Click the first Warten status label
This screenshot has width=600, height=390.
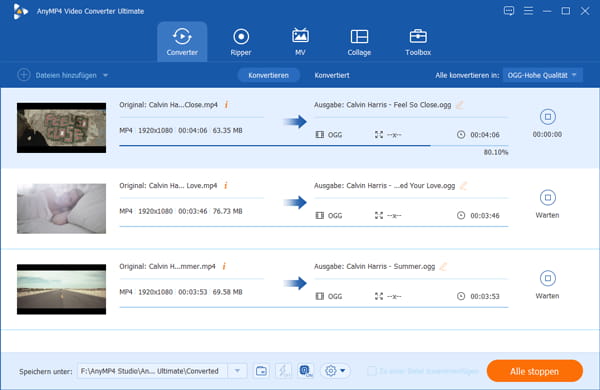click(547, 215)
